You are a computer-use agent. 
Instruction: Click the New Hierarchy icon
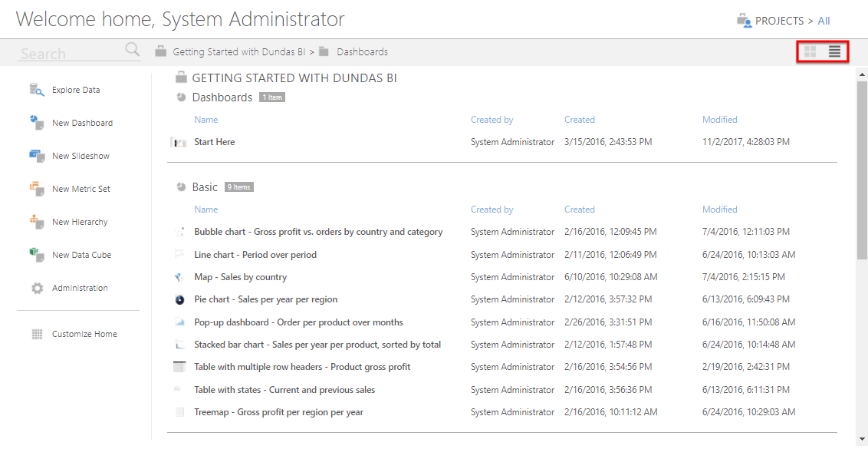(37, 222)
